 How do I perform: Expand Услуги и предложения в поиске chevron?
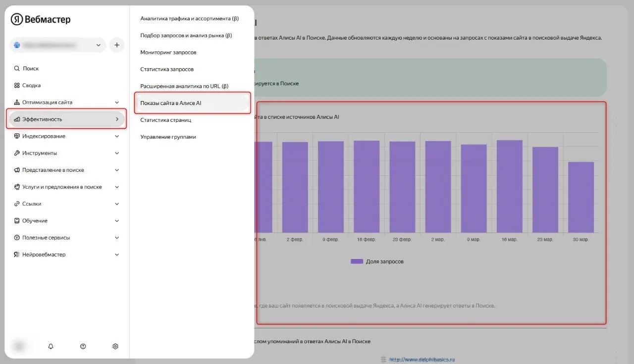(117, 187)
